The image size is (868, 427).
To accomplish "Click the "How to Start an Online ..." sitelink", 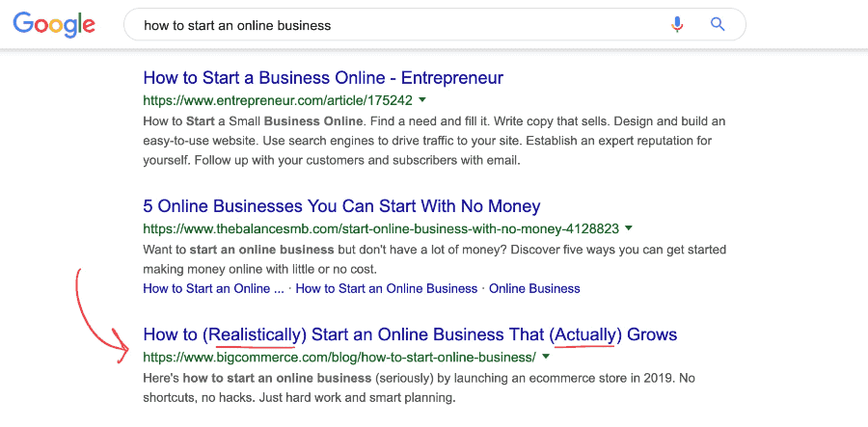I will [x=213, y=288].
